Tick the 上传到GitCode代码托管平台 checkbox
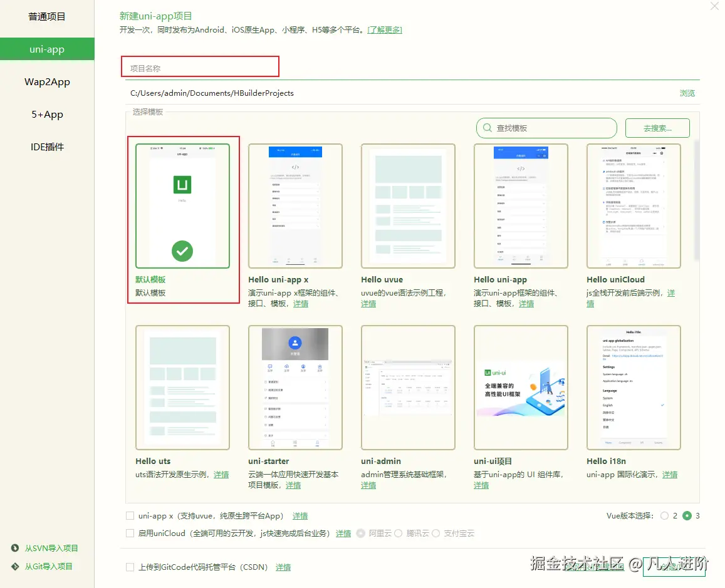725x588 pixels. [x=130, y=567]
